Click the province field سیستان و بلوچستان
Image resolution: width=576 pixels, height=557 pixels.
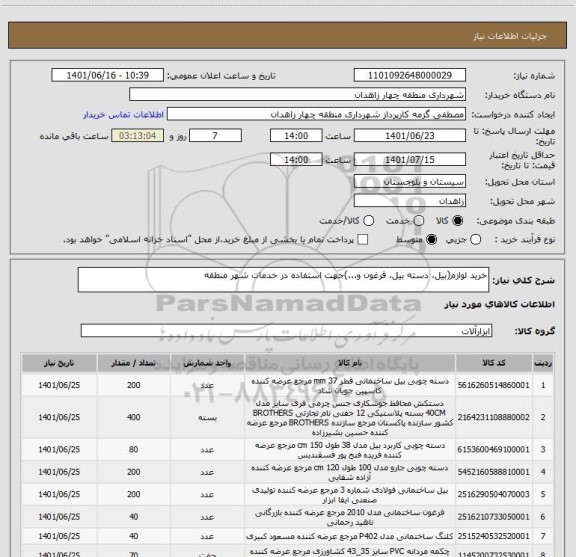pyautogui.click(x=410, y=182)
